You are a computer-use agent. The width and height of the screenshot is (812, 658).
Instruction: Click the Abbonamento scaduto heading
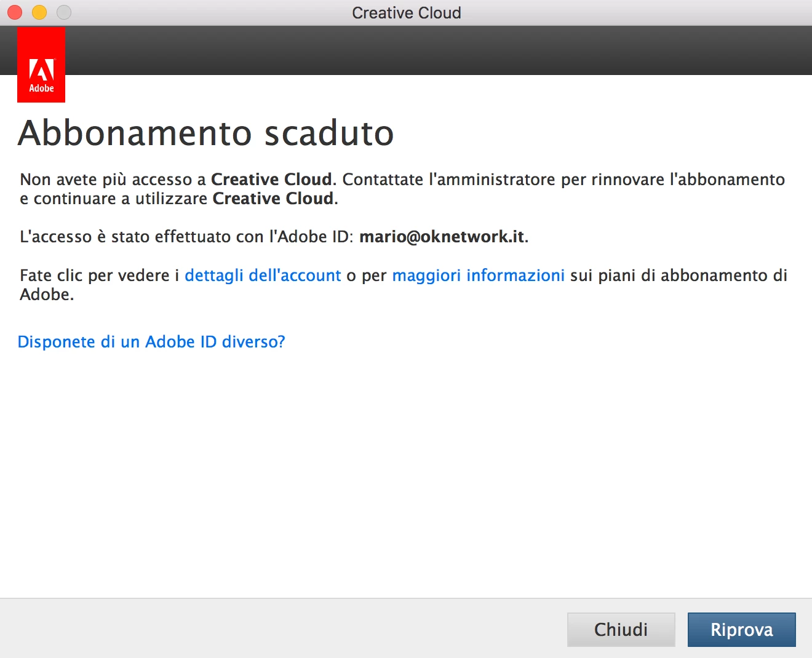(206, 133)
